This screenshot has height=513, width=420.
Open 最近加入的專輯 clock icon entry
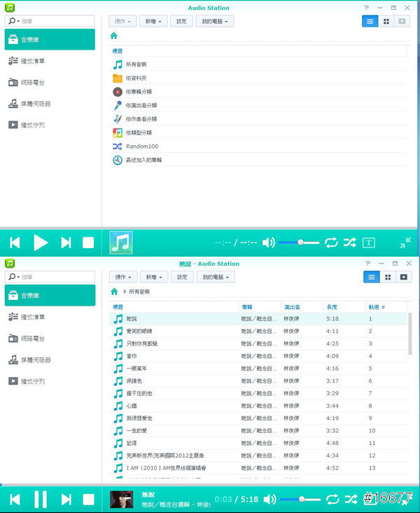143,160
